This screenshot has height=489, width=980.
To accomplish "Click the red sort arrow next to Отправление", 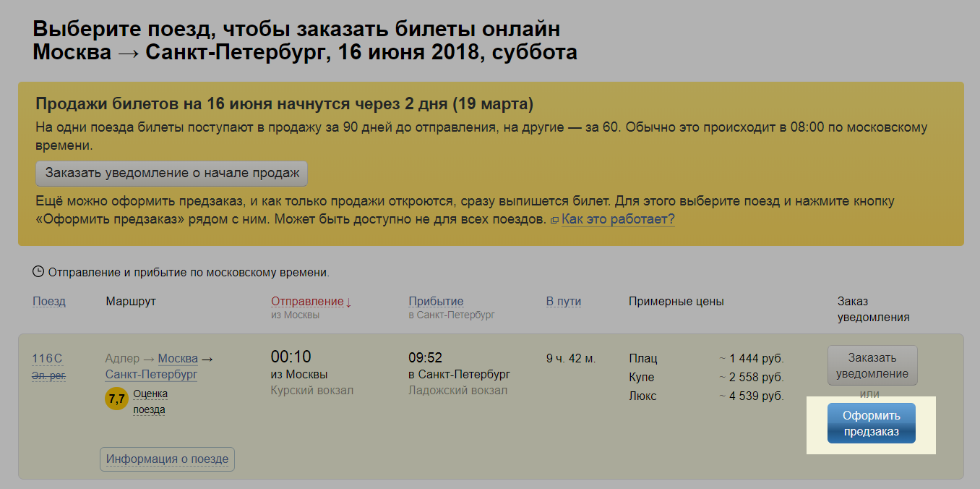I will click(x=348, y=302).
